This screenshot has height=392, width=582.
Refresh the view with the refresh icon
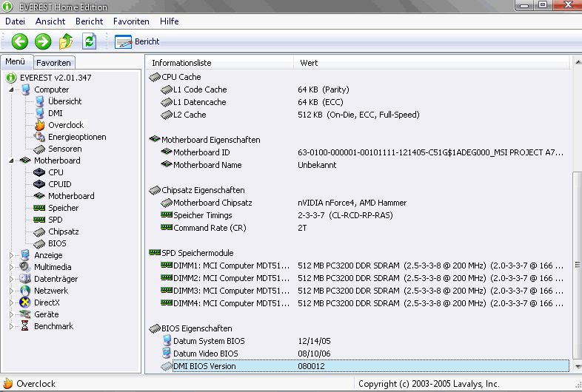(x=89, y=41)
